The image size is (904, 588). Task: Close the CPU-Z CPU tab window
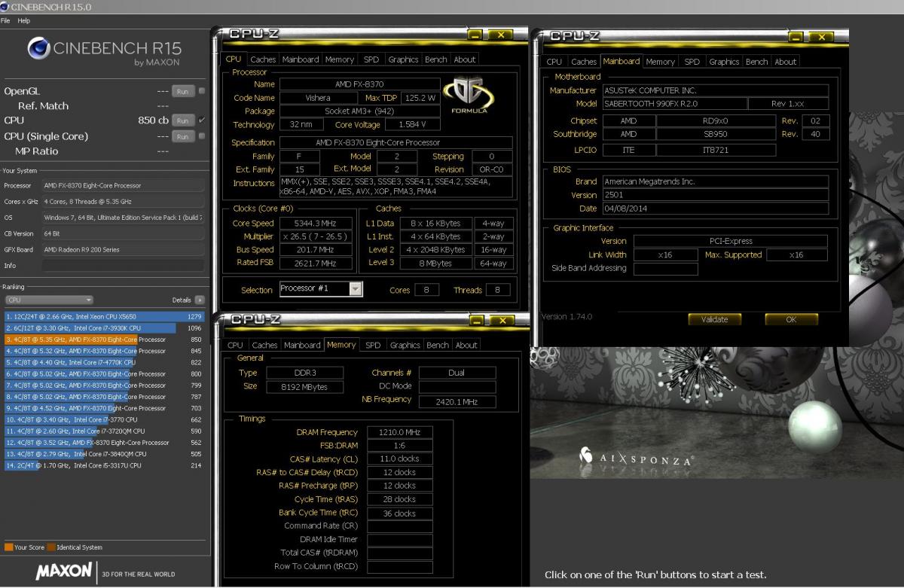(x=500, y=35)
